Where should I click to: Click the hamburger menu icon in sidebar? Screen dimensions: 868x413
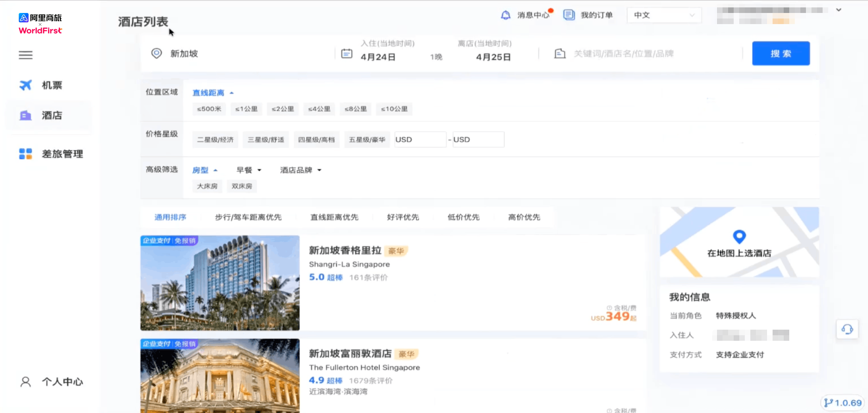click(x=25, y=55)
